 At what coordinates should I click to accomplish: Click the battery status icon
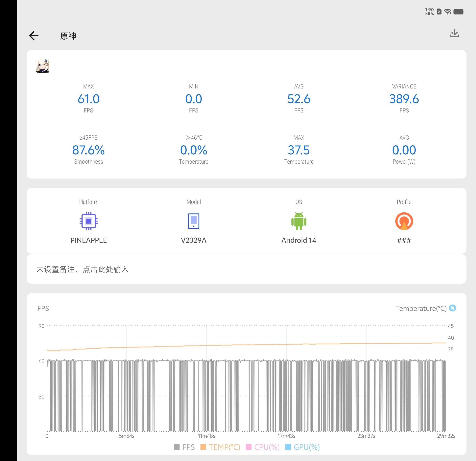(x=459, y=12)
